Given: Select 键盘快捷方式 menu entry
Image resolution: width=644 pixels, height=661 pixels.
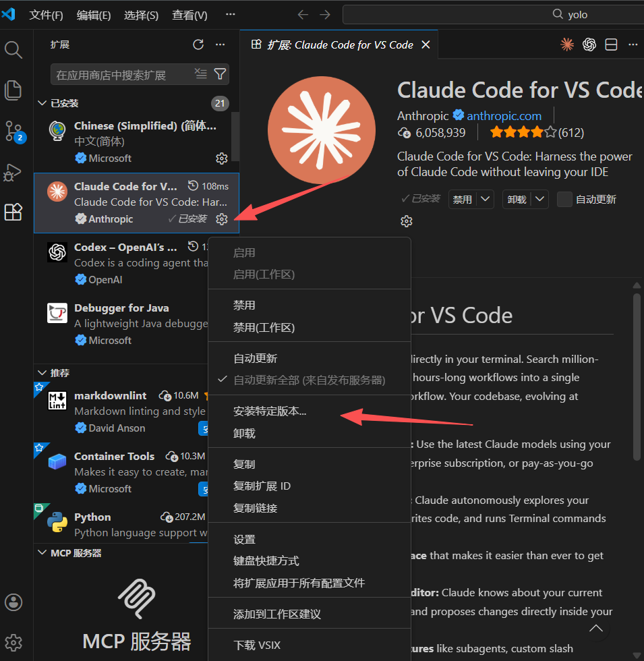Looking at the screenshot, I should pos(310,561).
